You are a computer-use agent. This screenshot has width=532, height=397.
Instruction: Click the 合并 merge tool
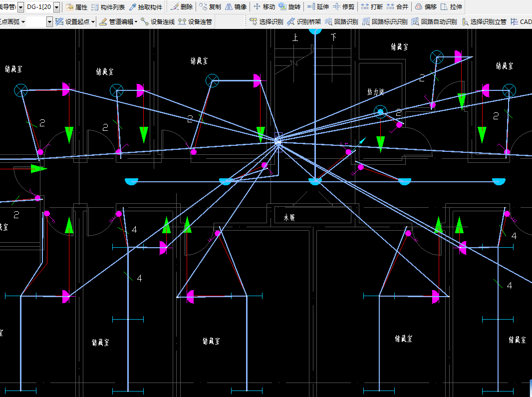pyautogui.click(x=397, y=7)
